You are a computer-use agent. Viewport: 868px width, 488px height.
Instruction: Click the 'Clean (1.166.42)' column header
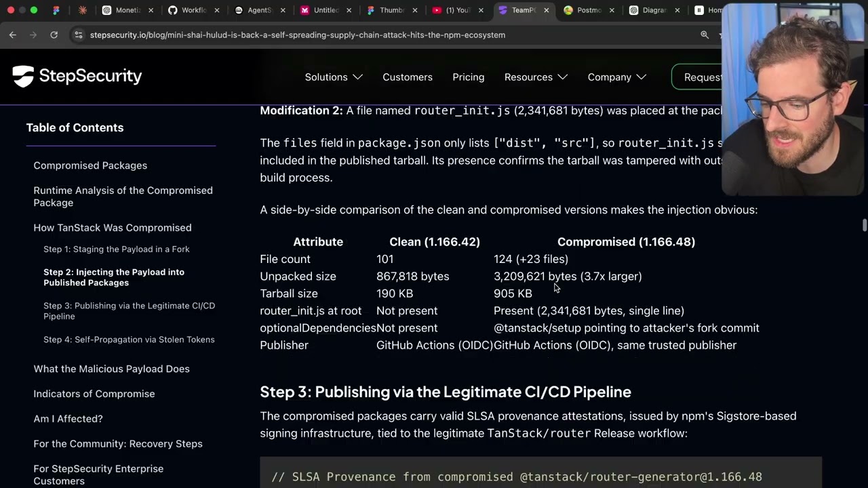pyautogui.click(x=435, y=242)
